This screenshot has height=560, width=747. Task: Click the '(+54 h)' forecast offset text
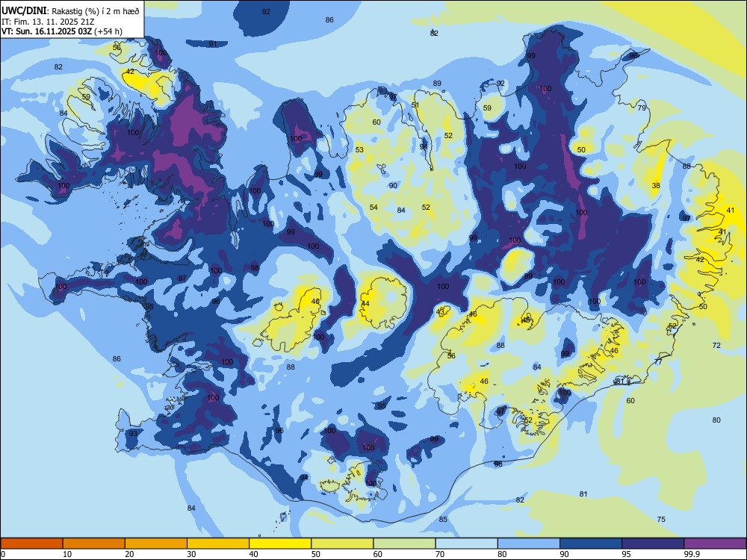(x=108, y=31)
